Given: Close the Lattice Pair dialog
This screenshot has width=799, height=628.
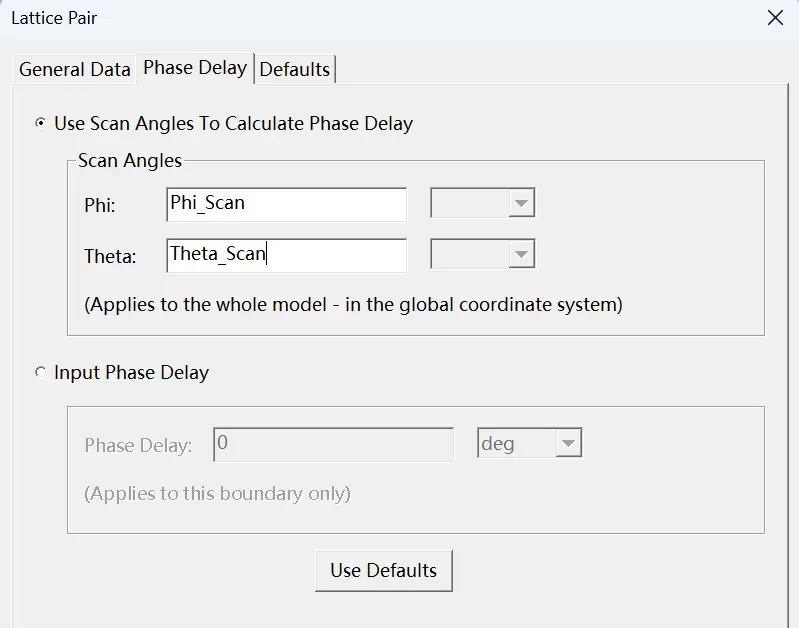Looking at the screenshot, I should pos(775,18).
